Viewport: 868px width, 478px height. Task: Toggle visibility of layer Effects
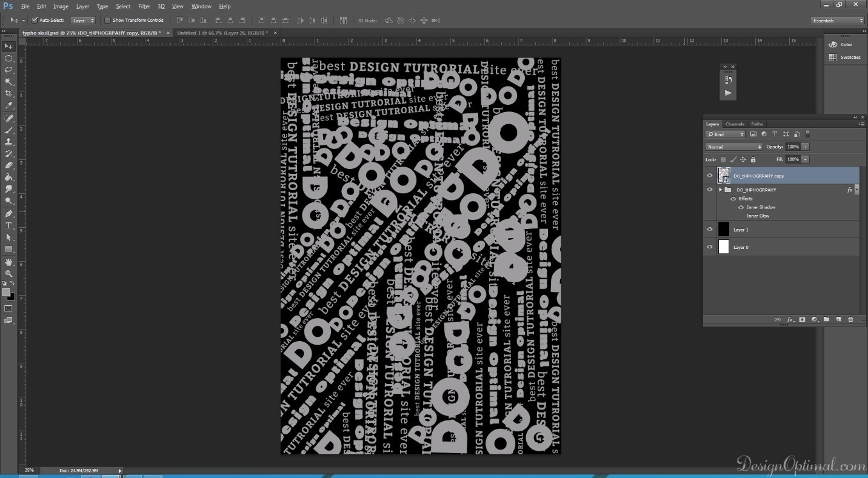click(733, 199)
